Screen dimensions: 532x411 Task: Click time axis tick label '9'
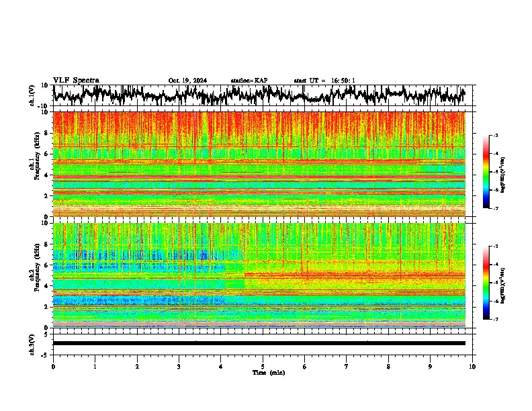pos(430,367)
